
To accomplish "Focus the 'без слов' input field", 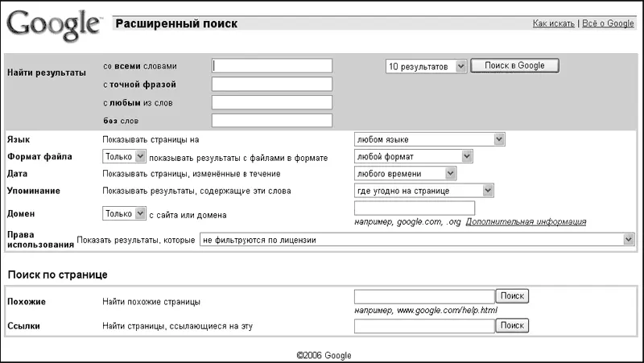I will pos(272,120).
